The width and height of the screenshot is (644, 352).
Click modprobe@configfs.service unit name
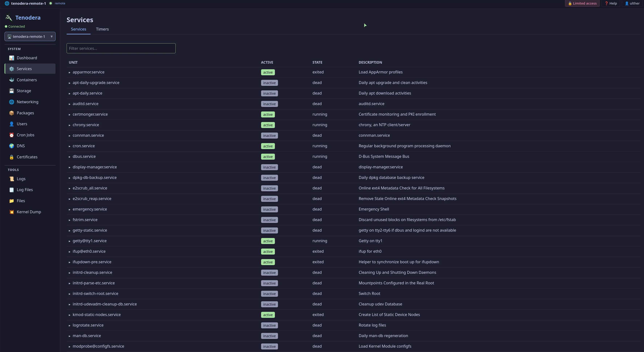click(x=99, y=346)
